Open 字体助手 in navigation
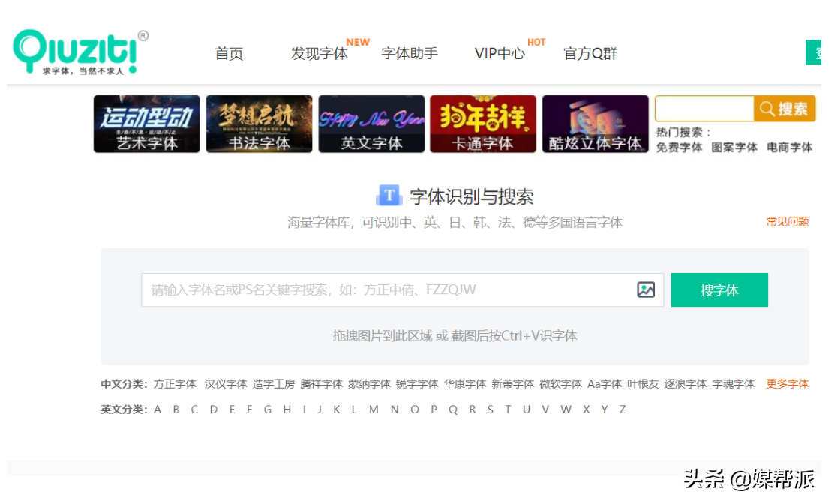The height and width of the screenshot is (504, 829). (x=410, y=54)
